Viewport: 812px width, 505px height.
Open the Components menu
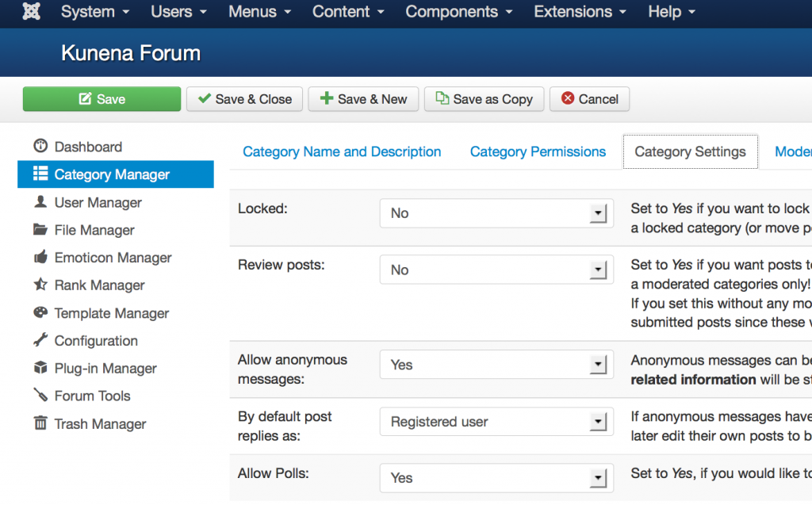[x=459, y=11]
